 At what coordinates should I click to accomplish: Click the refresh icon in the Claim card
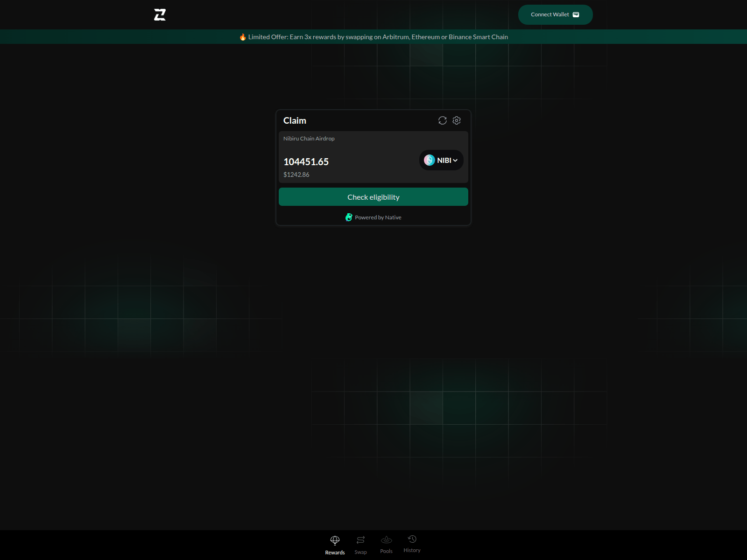[x=443, y=120]
